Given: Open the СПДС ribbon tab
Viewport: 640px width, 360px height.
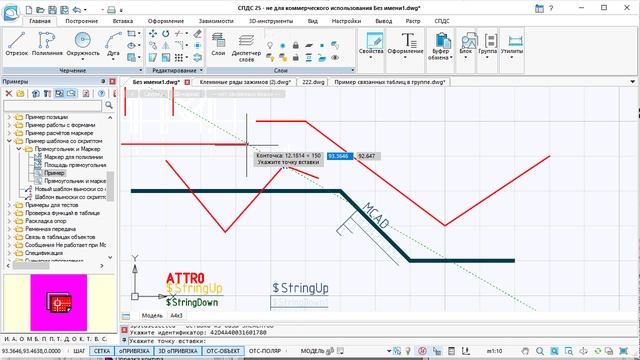Looking at the screenshot, I should [442, 21].
